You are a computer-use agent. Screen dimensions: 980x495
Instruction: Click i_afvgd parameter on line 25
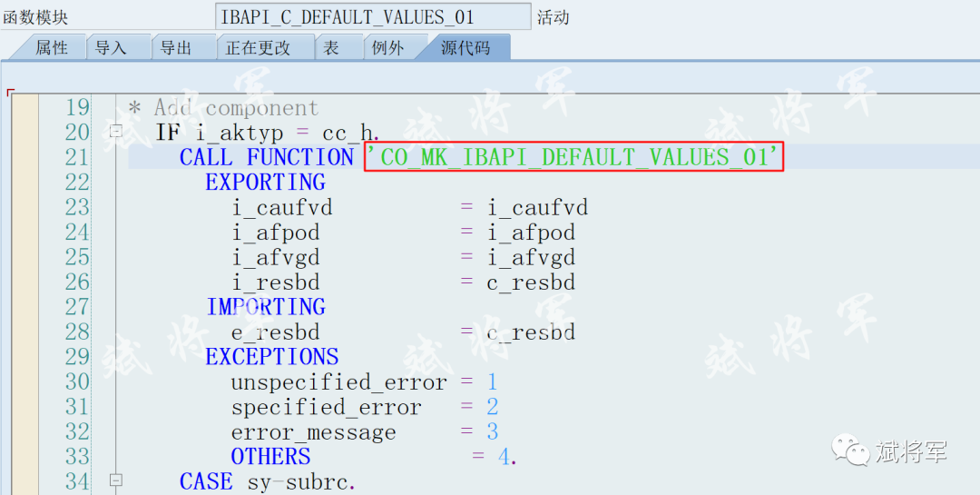pos(275,257)
